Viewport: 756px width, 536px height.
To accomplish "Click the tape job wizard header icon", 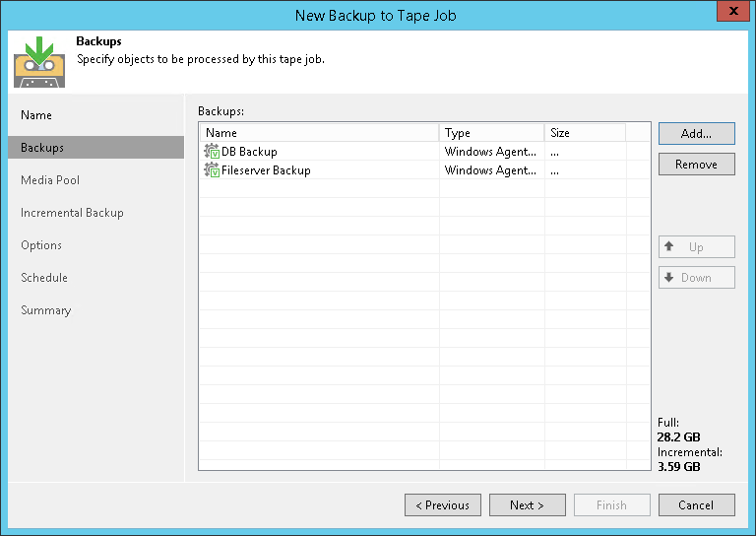I will coord(39,61).
